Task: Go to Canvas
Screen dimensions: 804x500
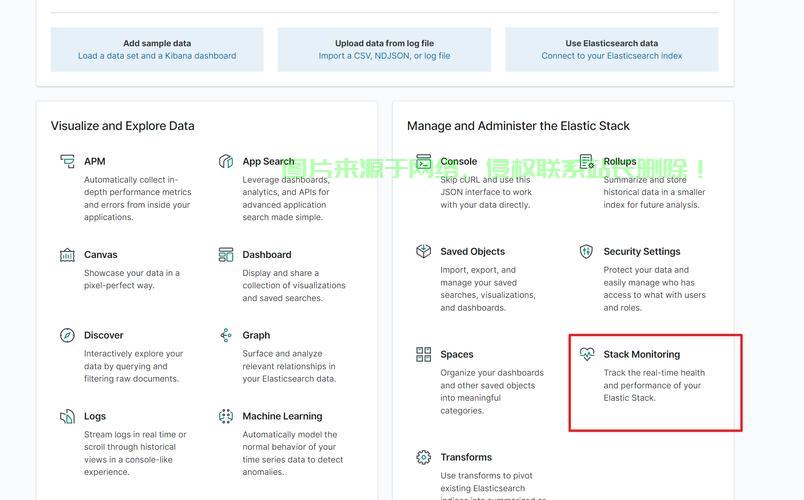Action: pos(100,255)
